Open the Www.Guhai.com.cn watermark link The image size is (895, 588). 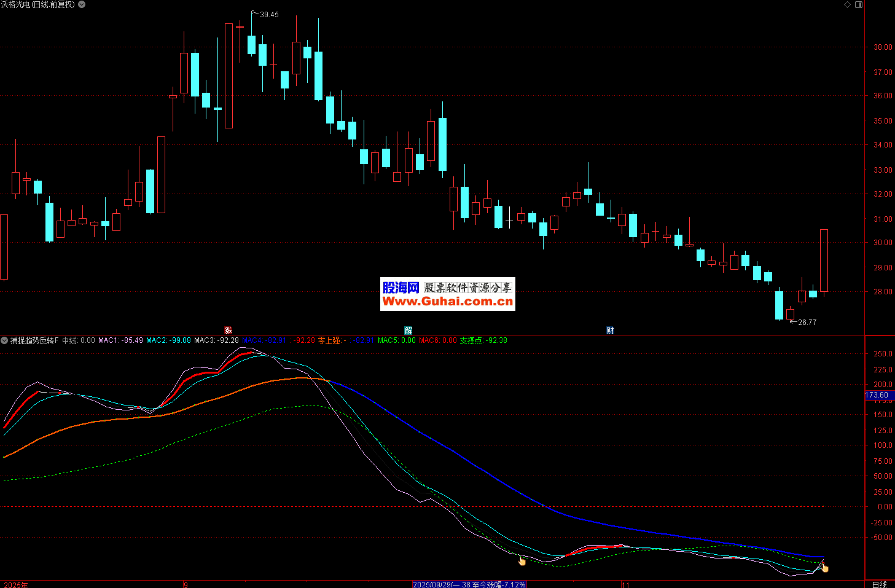(x=447, y=301)
